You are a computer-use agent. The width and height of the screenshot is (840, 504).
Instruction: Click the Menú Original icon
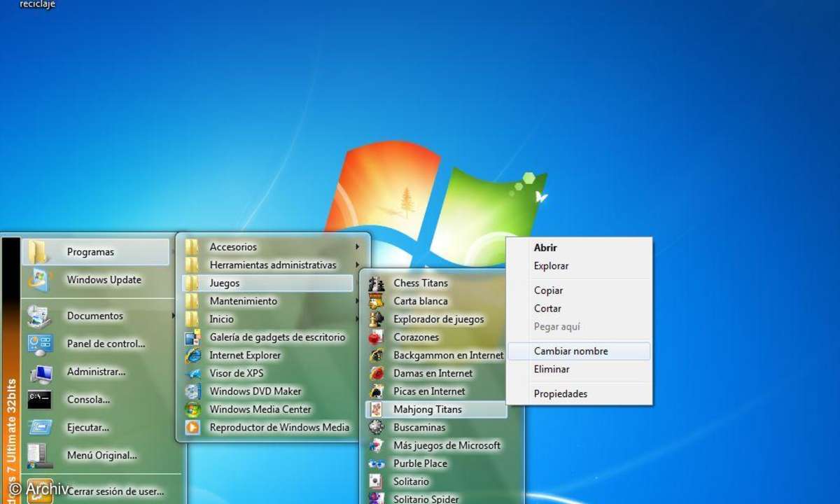point(39,456)
